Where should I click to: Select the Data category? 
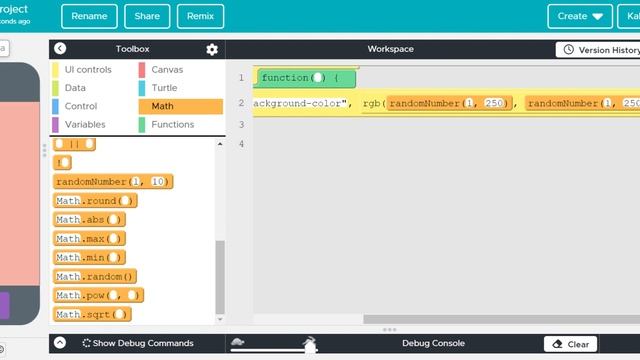click(75, 88)
